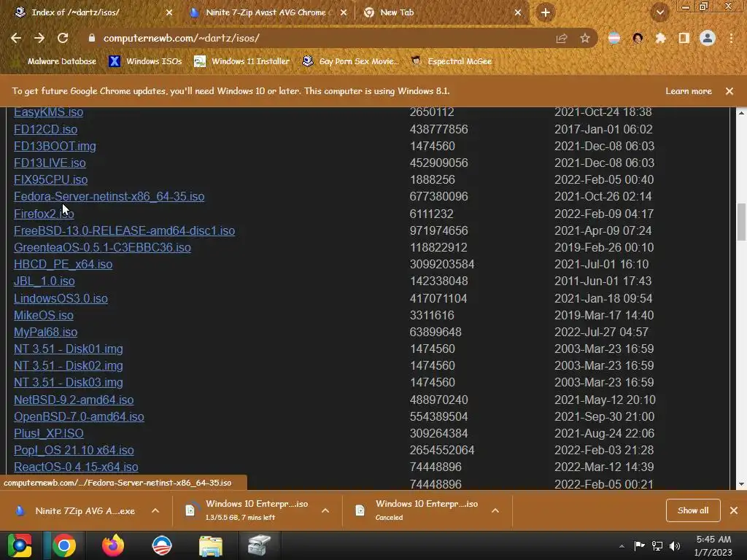Open network status tray icon
This screenshot has height=560, width=747.
click(657, 545)
